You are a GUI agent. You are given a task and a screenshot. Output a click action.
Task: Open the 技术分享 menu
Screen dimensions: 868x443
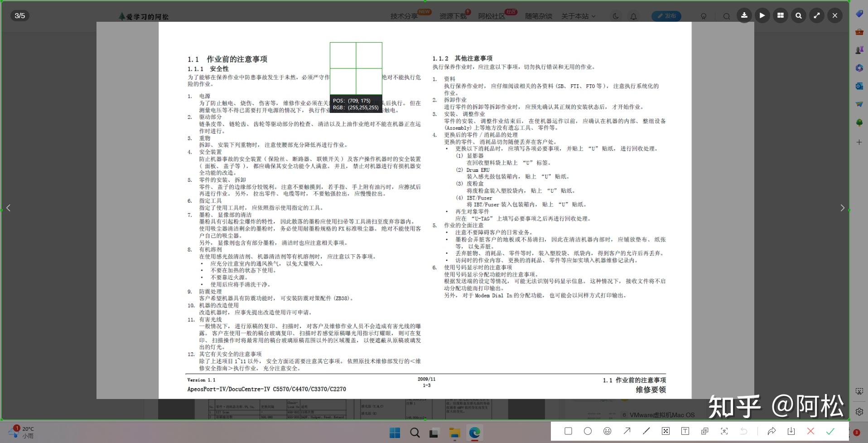click(404, 16)
